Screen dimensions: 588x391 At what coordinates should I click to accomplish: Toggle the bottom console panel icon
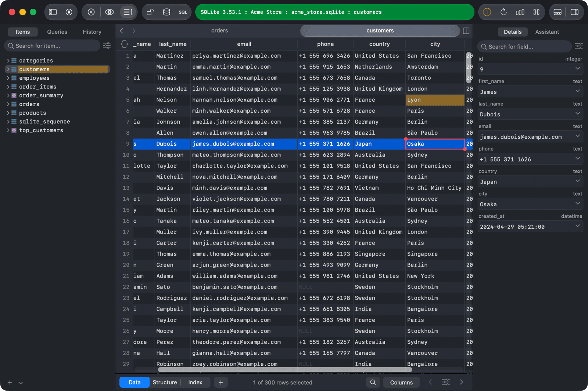[x=557, y=12]
